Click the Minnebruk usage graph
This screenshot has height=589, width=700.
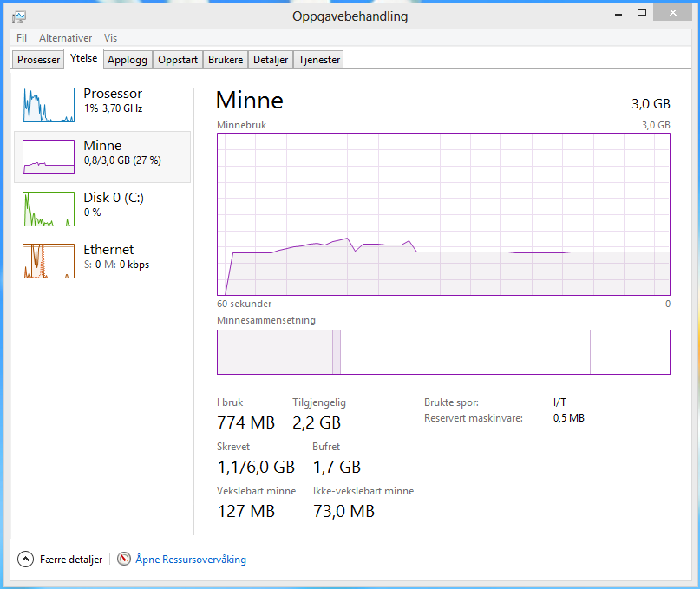pos(443,214)
